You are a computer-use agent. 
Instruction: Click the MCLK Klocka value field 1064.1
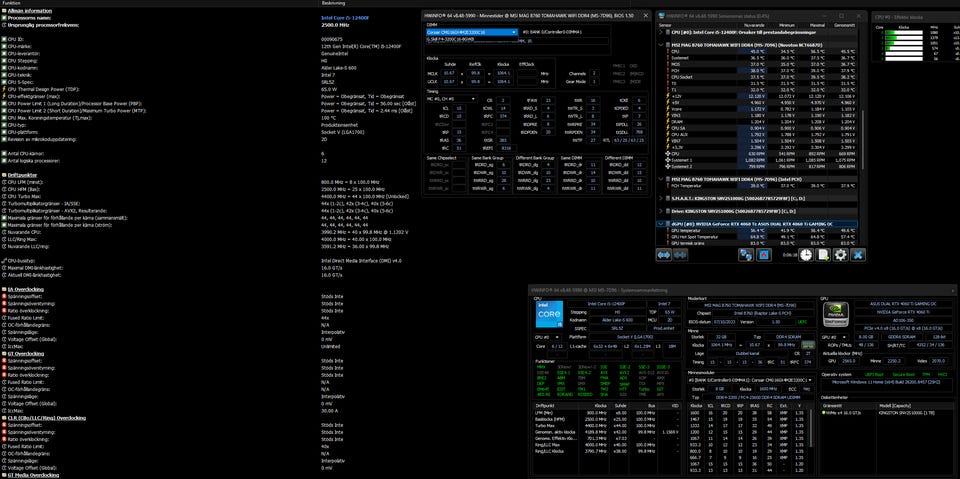pos(504,73)
